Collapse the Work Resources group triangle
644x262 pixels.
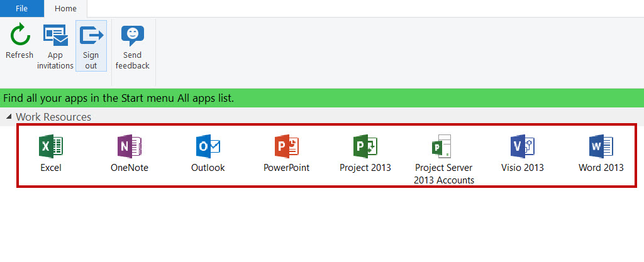pyautogui.click(x=9, y=117)
